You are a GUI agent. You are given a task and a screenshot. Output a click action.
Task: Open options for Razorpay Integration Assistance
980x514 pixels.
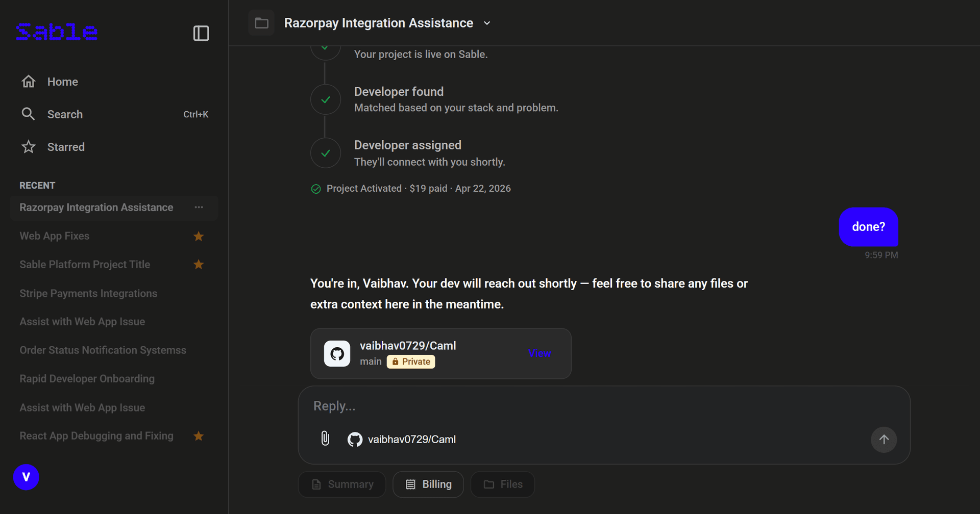[x=199, y=208]
